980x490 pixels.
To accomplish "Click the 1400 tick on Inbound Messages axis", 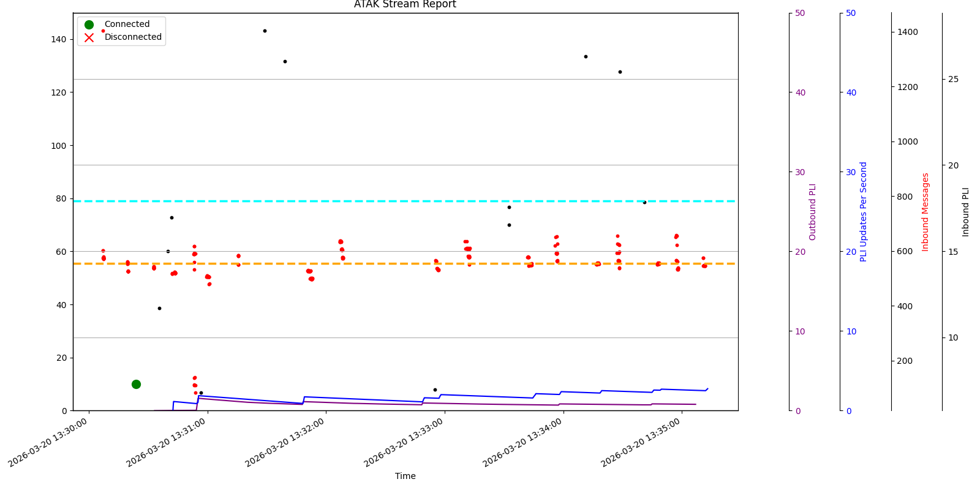I will click(907, 32).
